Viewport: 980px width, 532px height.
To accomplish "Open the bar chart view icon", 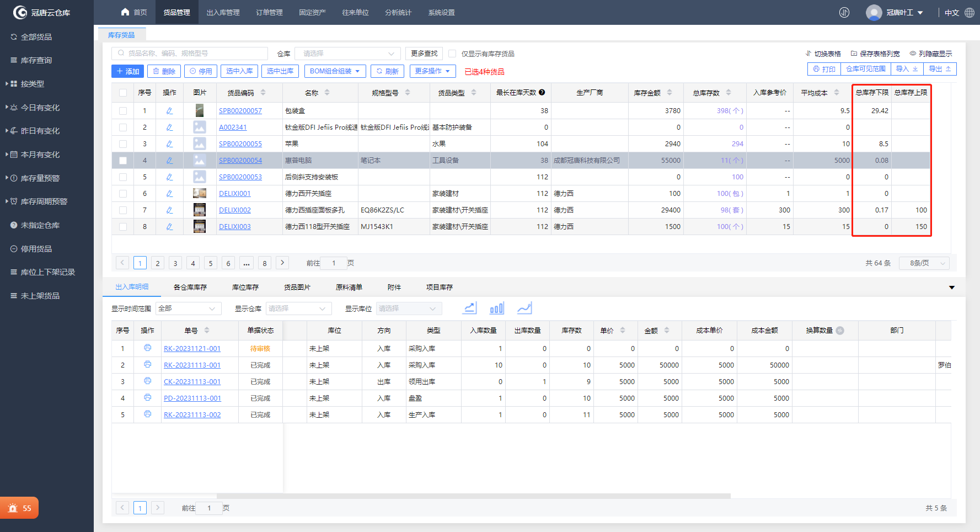I will (x=497, y=308).
